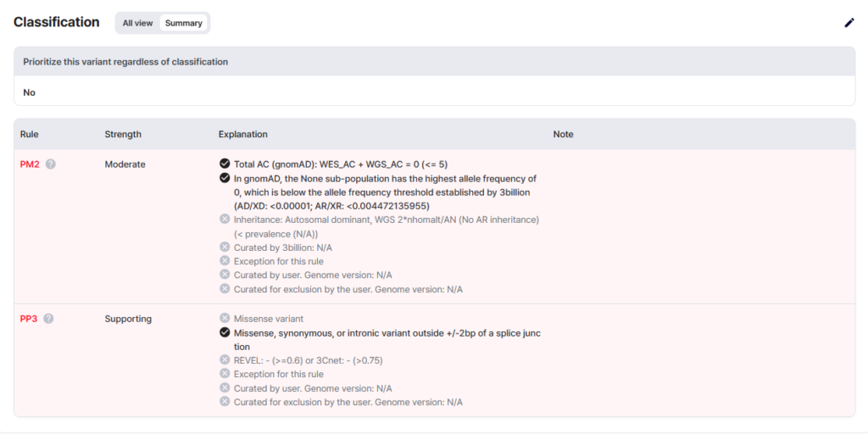
Task: Click the Note column header
Action: 563,134
